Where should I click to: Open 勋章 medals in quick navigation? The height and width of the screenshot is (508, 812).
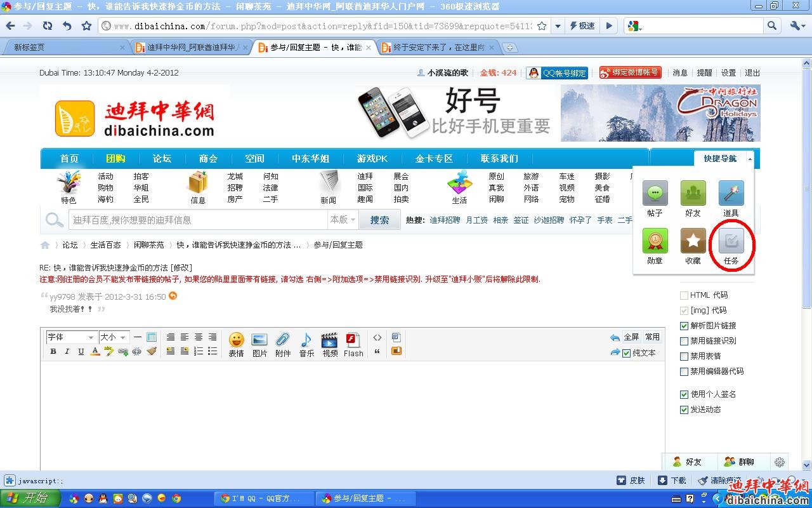[x=655, y=247]
